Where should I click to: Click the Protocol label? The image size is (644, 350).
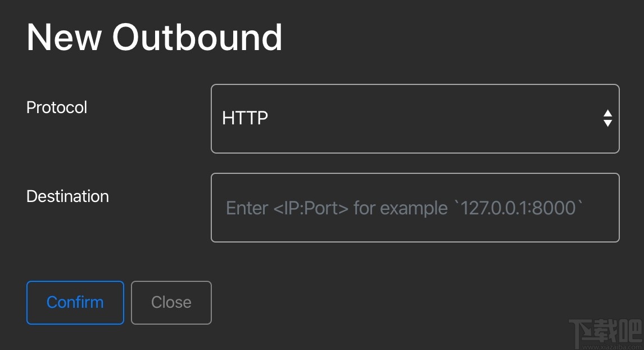tap(57, 107)
